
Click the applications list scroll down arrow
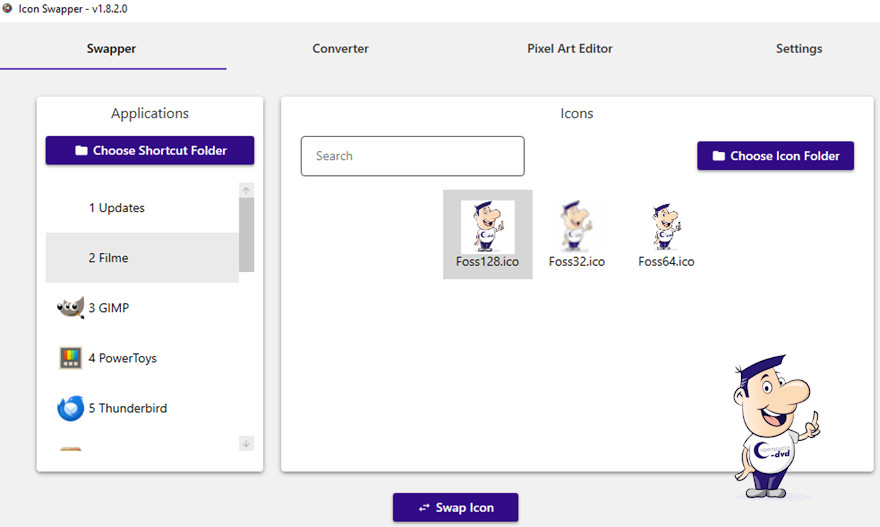click(247, 443)
